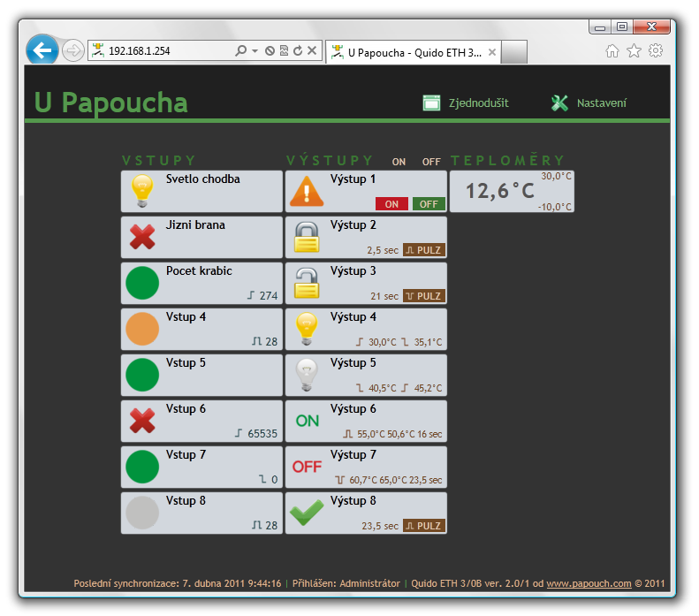Minimize the browser window

coord(600,27)
